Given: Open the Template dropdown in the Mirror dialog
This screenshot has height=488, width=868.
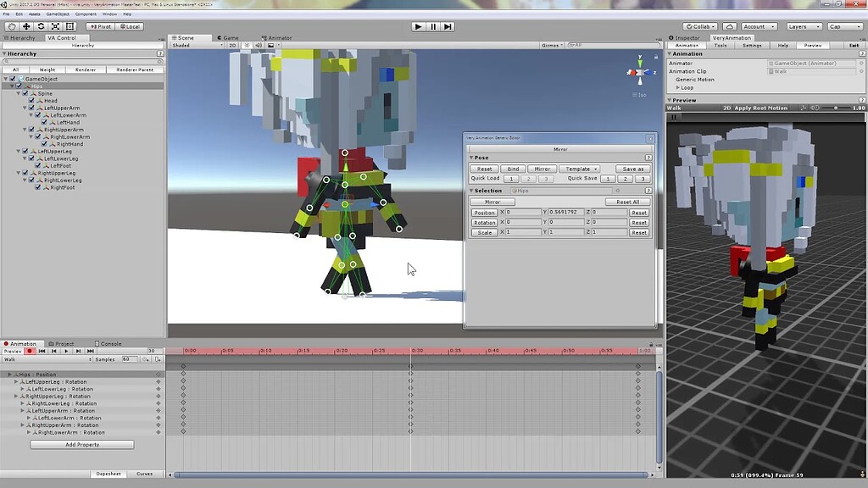Looking at the screenshot, I should 578,169.
